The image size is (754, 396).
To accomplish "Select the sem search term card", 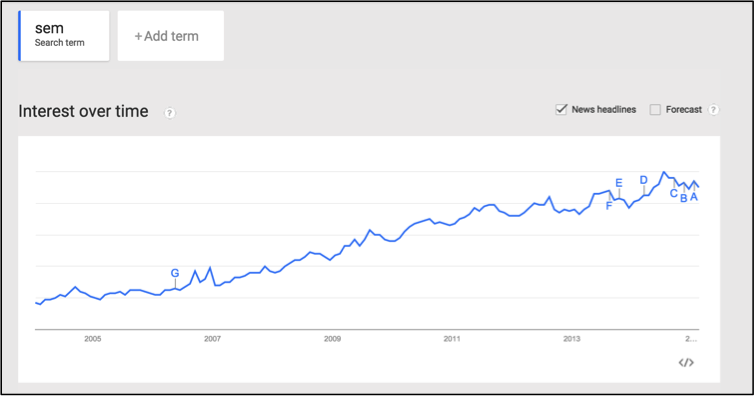I will [x=64, y=36].
